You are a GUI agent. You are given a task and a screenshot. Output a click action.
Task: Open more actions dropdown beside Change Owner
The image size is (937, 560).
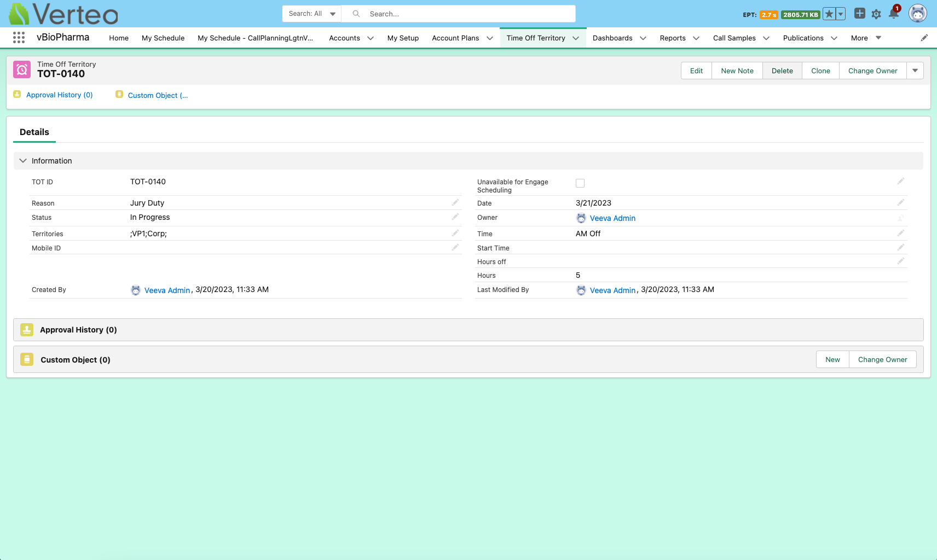click(x=915, y=71)
